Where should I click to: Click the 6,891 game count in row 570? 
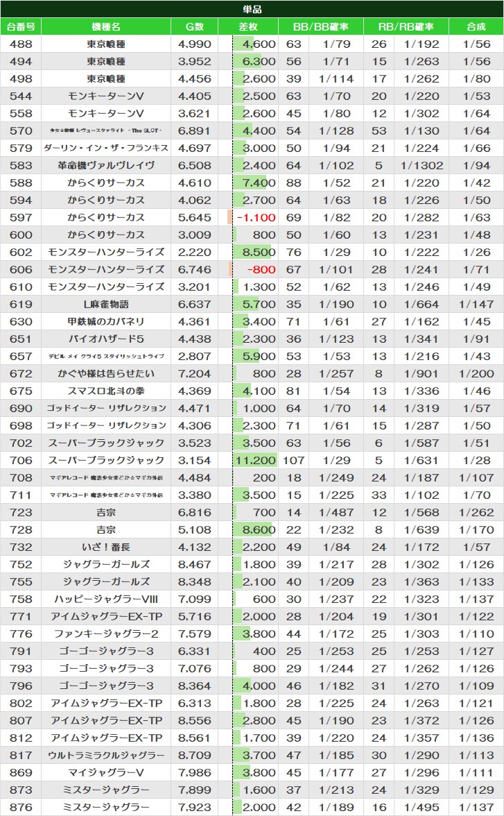tap(195, 130)
